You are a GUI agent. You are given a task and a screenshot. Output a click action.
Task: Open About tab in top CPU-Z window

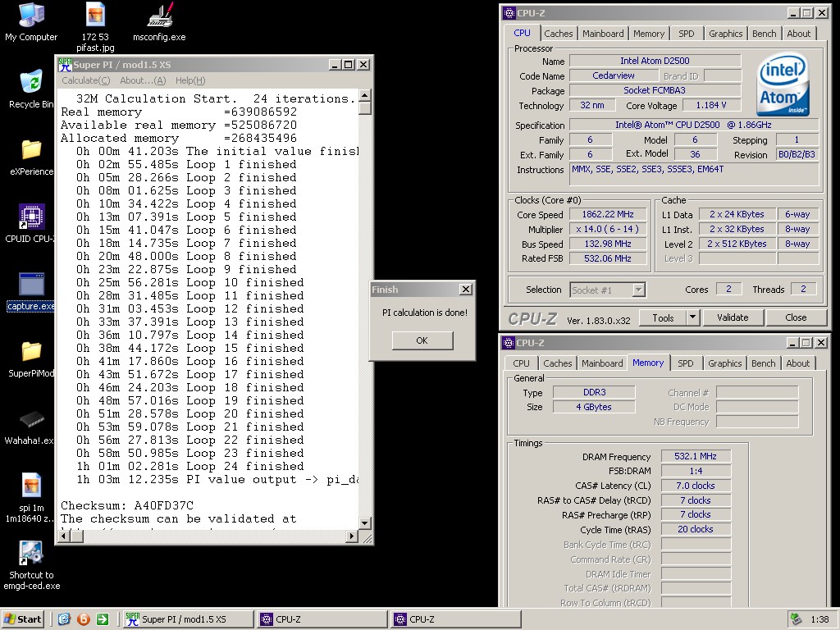point(799,33)
